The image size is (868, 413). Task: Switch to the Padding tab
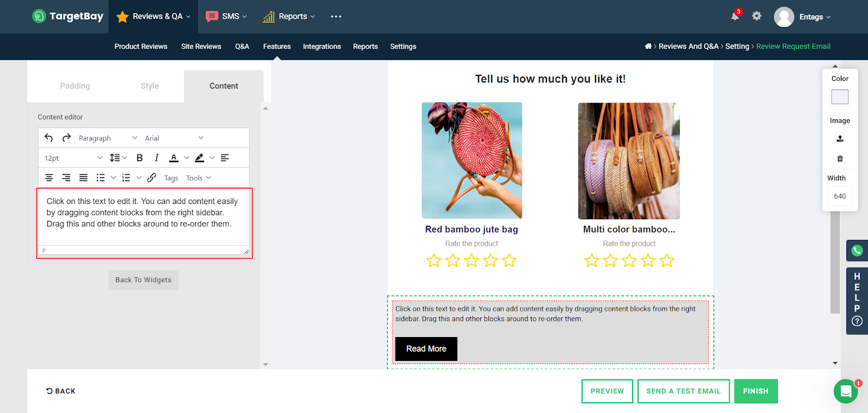coord(75,86)
